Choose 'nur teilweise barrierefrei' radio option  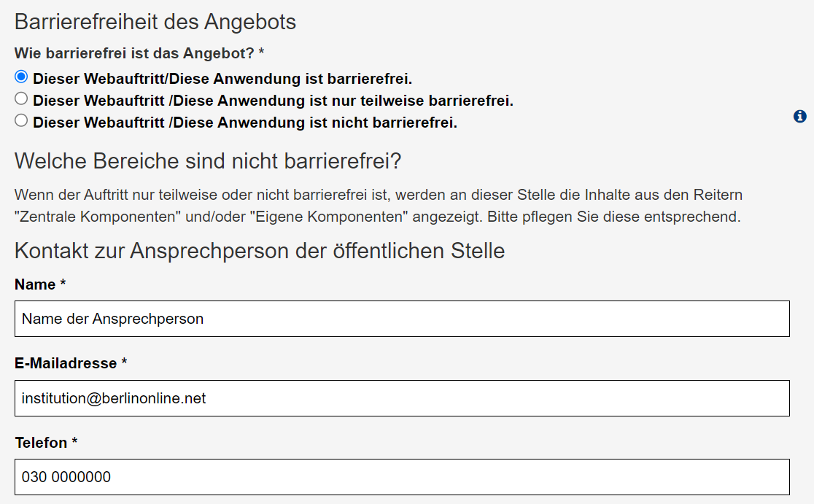[x=20, y=98]
